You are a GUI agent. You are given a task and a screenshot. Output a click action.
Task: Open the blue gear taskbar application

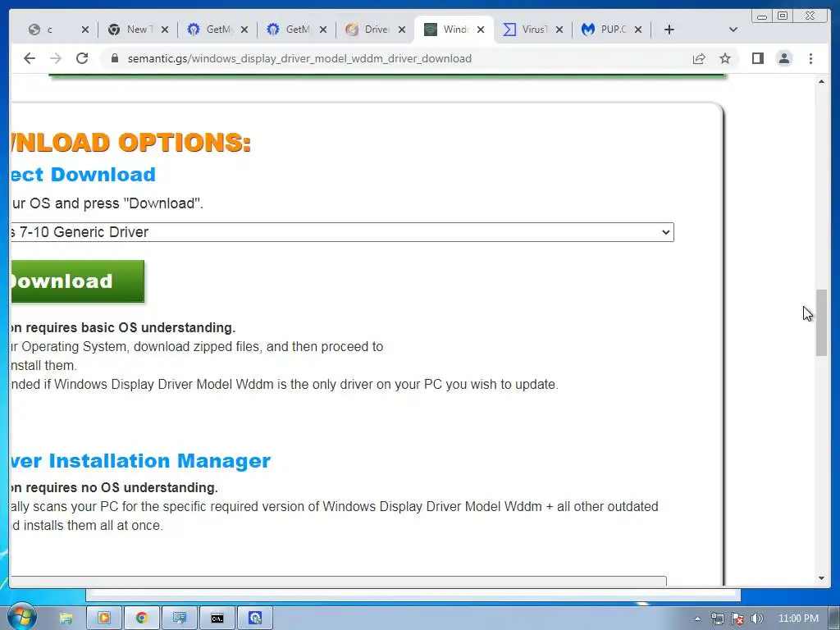(x=255, y=619)
